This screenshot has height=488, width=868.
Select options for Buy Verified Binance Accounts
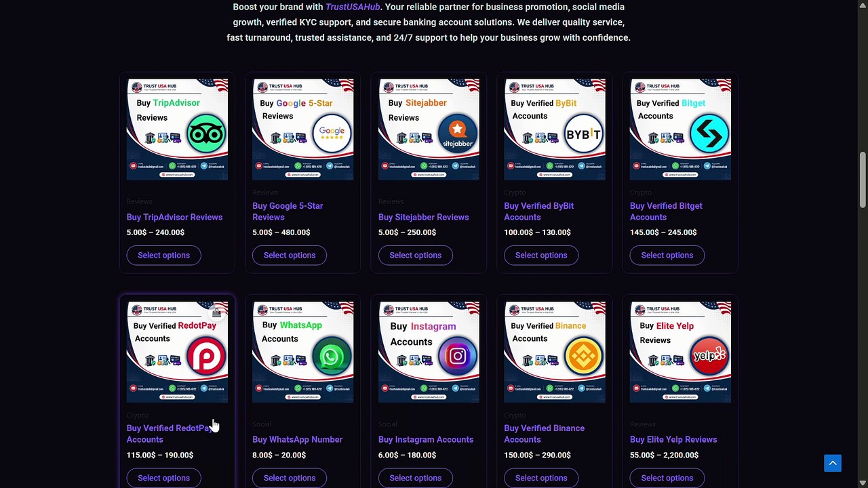[541, 478]
